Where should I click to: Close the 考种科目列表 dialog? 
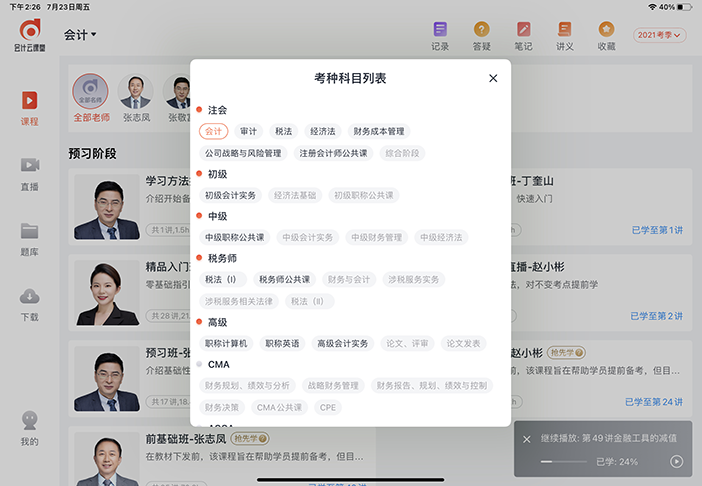click(x=493, y=78)
